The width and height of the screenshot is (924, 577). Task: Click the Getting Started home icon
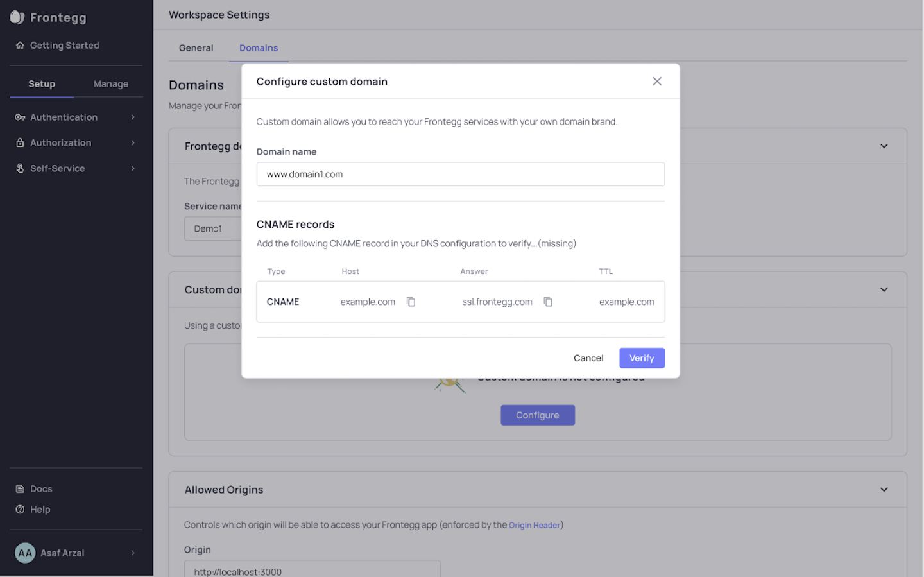(x=20, y=46)
